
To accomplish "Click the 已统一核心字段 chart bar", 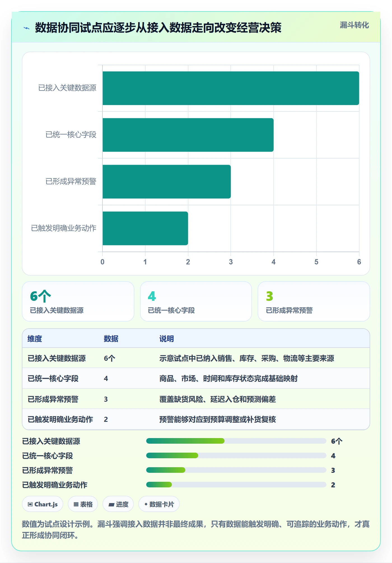I will (188, 135).
